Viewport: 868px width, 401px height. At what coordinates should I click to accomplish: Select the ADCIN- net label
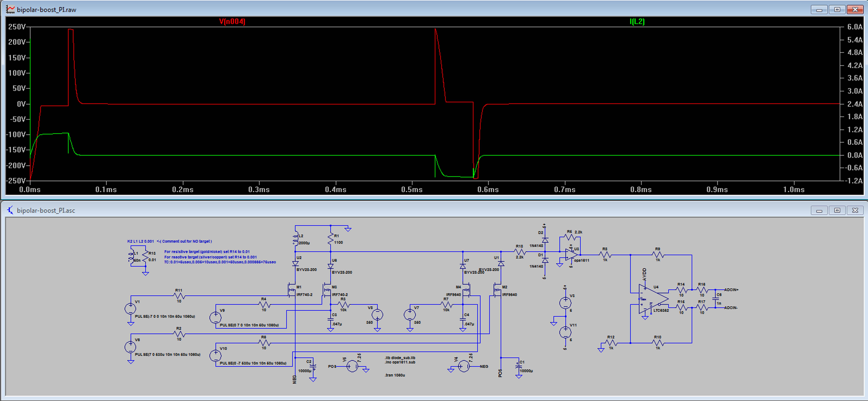coord(731,308)
